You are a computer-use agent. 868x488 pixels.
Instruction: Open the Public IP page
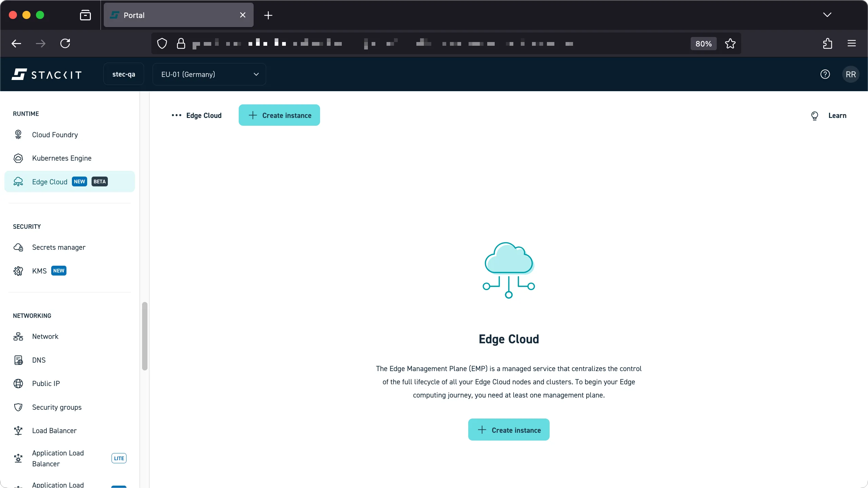[x=46, y=383]
